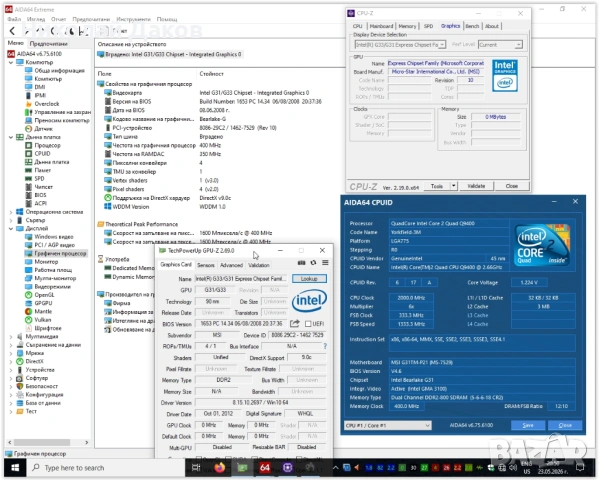This screenshot has height=480, width=599.
Task: Click the Lookup button in GPU-Z
Action: pos(309,279)
